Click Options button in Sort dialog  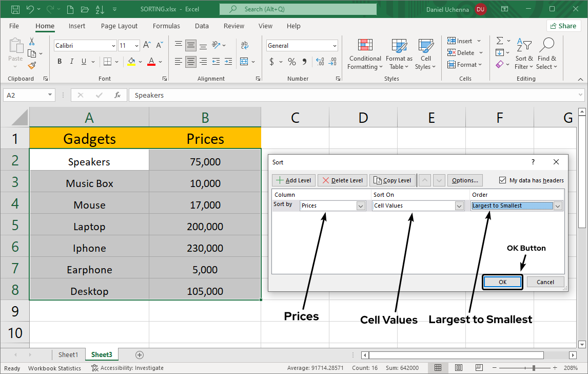[x=465, y=180]
